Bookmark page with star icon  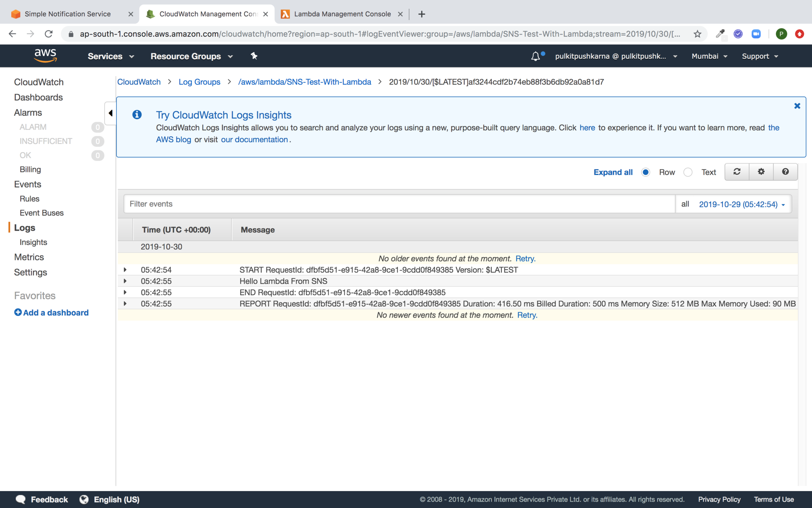[x=697, y=34]
